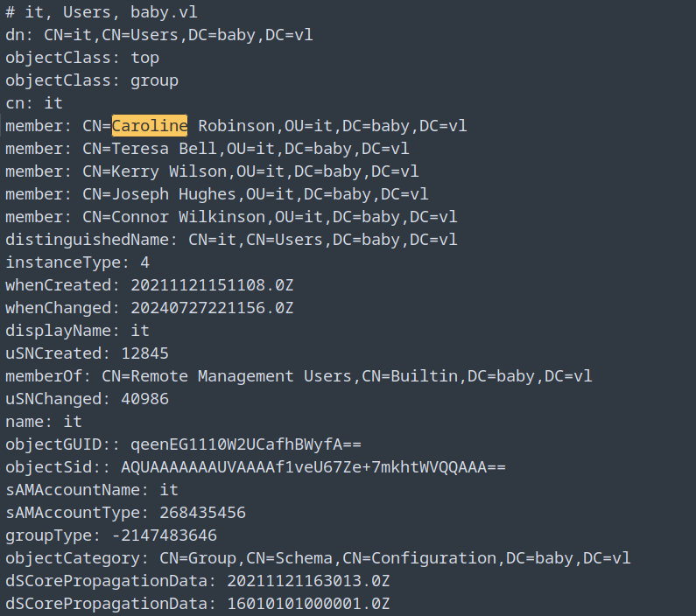Click the whenChanged timestamp
696x616 pixels.
(x=212, y=308)
